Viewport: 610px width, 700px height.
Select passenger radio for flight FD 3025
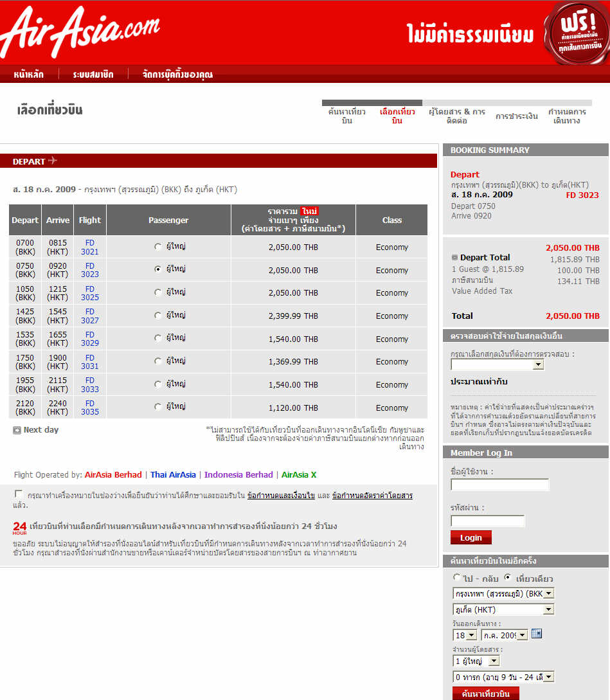click(x=157, y=292)
